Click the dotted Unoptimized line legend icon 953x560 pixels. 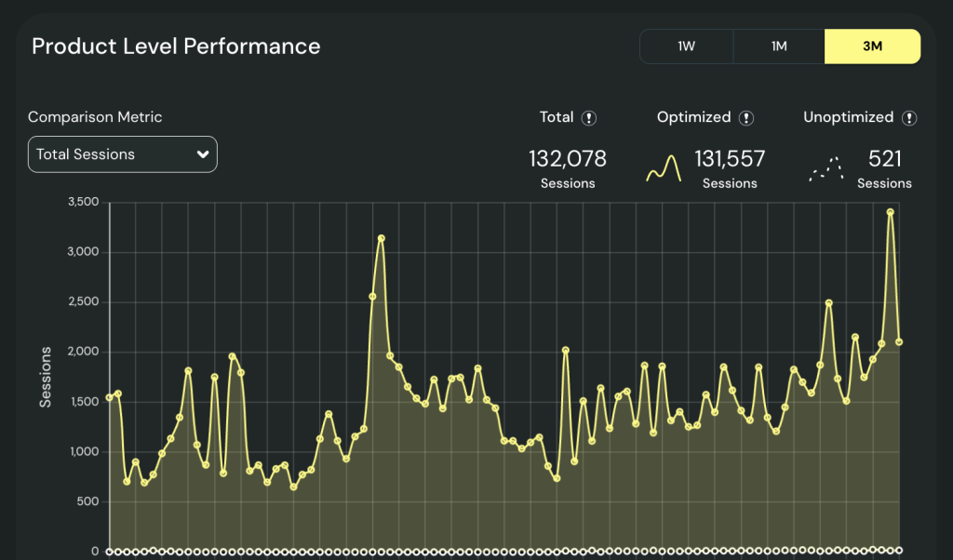click(826, 168)
